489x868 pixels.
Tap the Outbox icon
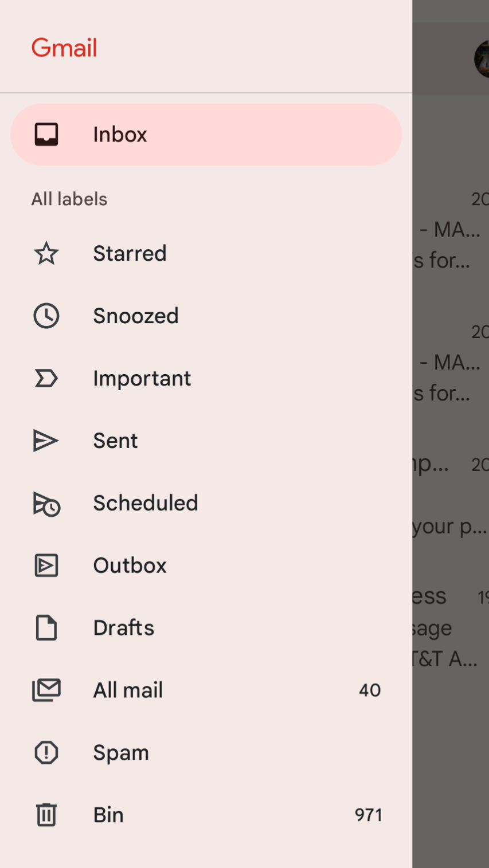[x=46, y=565]
